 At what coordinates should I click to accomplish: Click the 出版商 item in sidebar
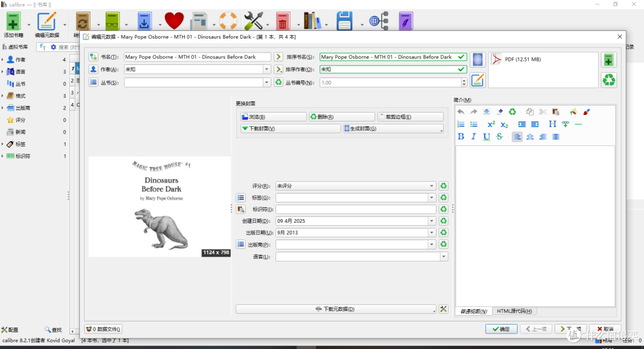pos(23,108)
